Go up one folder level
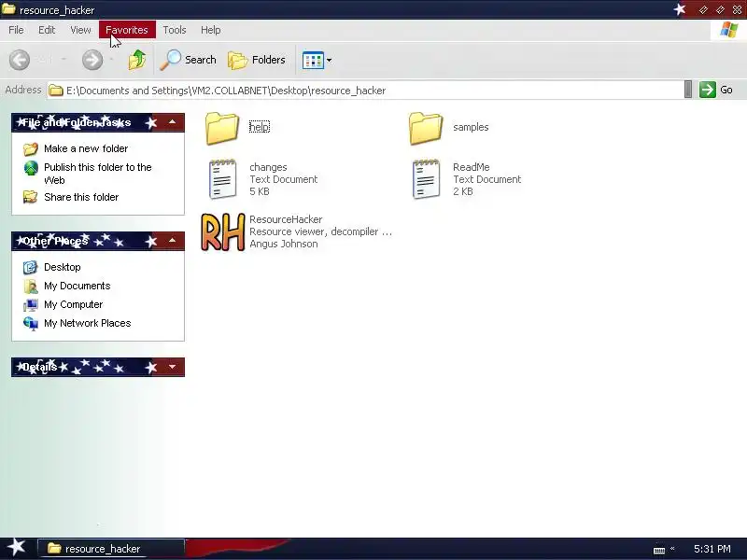The image size is (747, 560). click(137, 60)
